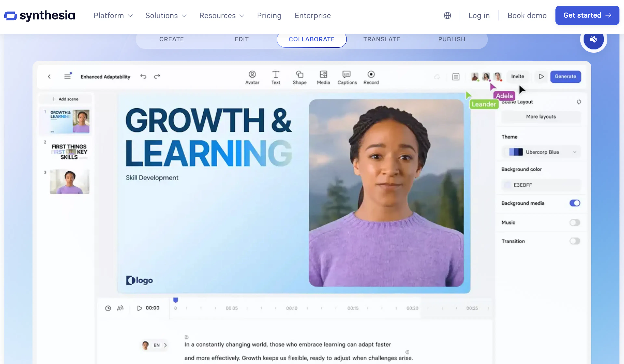Click the Generate button
624x364 pixels.
pyautogui.click(x=565, y=77)
